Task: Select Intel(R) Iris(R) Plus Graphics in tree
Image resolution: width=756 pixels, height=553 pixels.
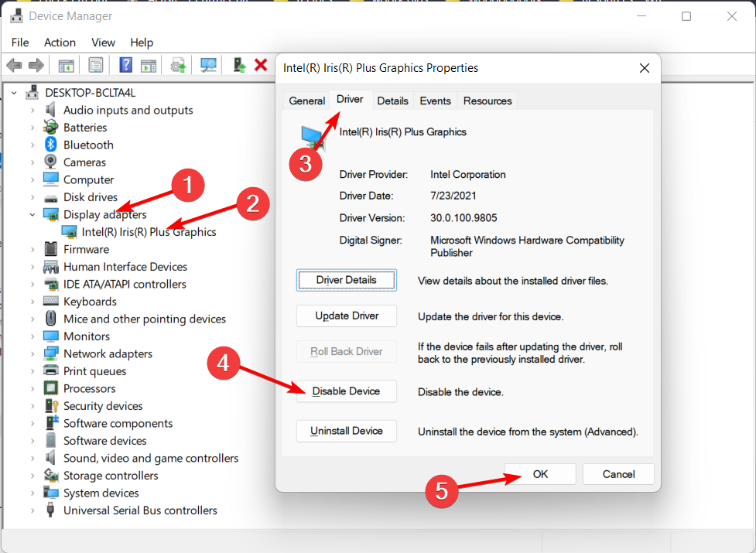Action: point(149,232)
